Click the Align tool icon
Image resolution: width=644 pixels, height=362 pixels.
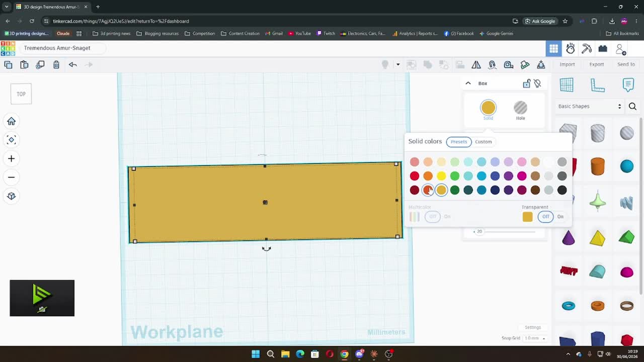[x=460, y=64]
